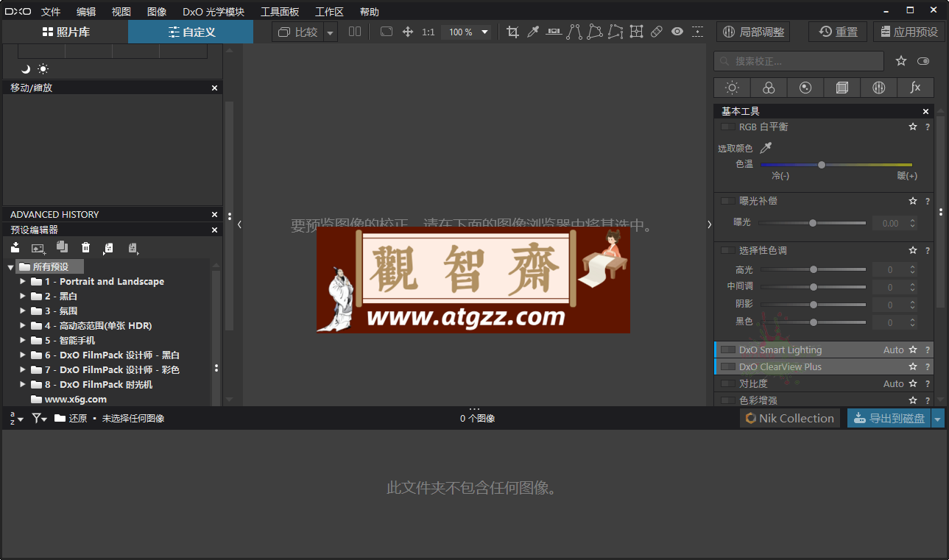Viewport: 949px width, 560px height.
Task: Open the DxO 光学模块 menu
Action: (214, 12)
